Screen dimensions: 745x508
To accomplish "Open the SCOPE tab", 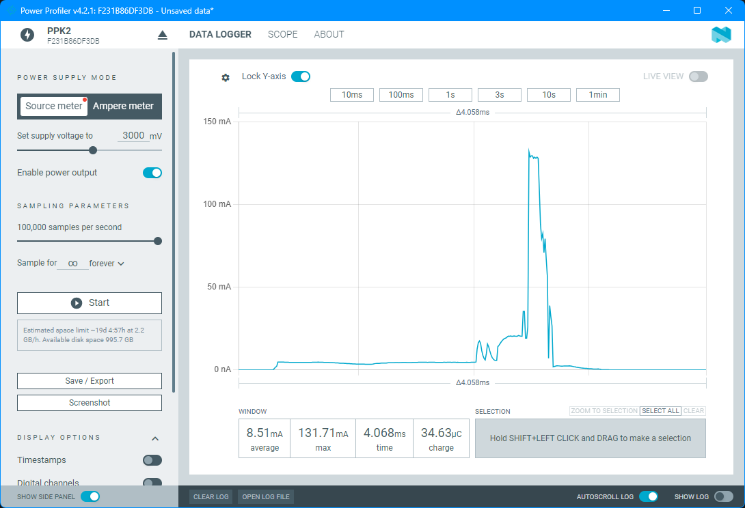I will pyautogui.click(x=282, y=34).
